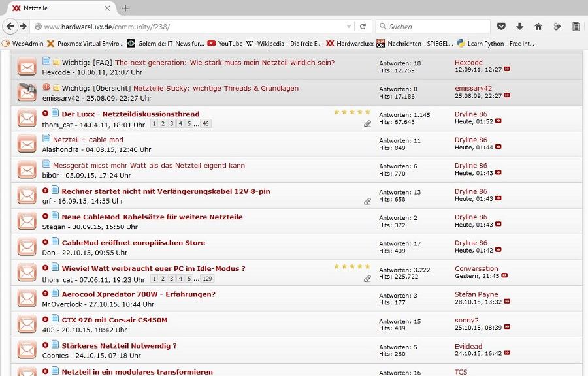Jump to first unread in CableMod Store thread
Image resolution: width=588 pixels, height=376 pixels.
[45, 242]
